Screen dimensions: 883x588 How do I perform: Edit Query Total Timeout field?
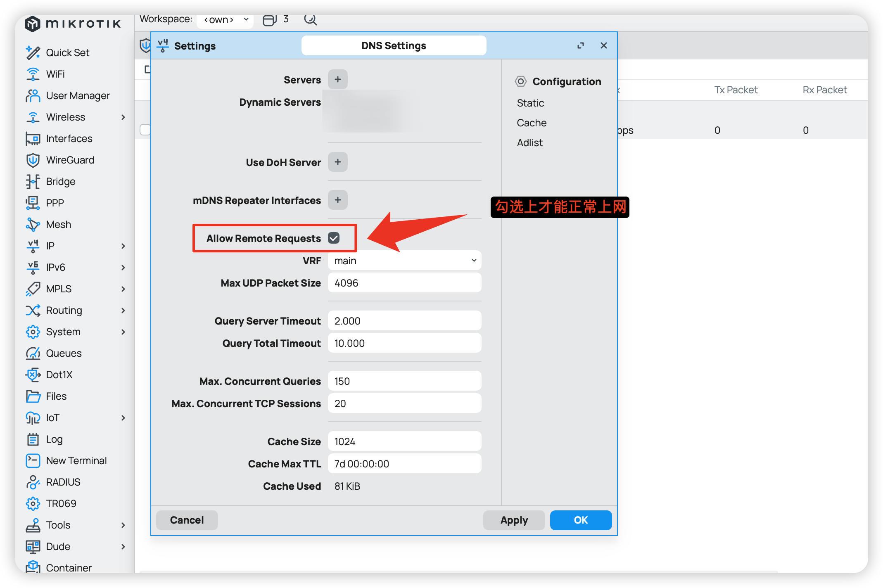pyautogui.click(x=405, y=343)
